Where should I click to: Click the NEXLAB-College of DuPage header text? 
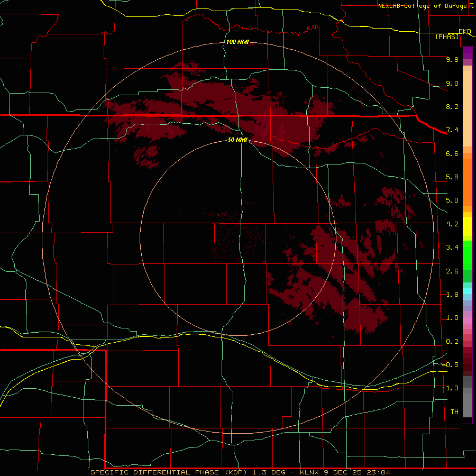click(422, 6)
